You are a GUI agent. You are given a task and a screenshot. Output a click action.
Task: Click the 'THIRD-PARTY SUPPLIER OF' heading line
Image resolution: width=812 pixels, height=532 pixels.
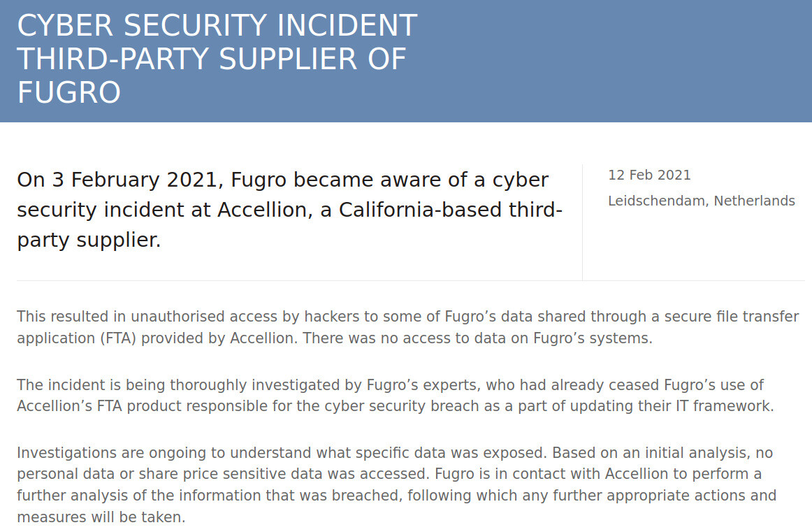point(211,59)
